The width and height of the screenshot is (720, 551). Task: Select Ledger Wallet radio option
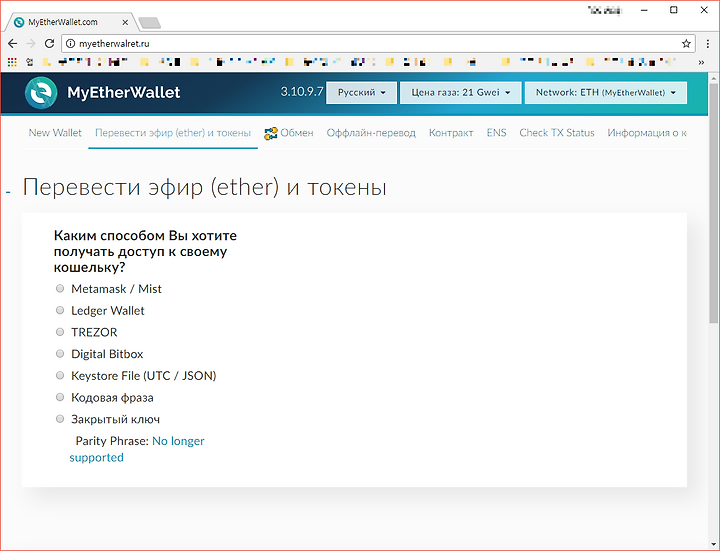[60, 310]
